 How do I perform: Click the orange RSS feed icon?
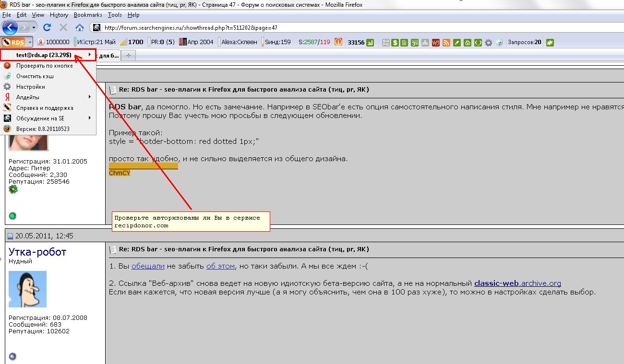446,42
